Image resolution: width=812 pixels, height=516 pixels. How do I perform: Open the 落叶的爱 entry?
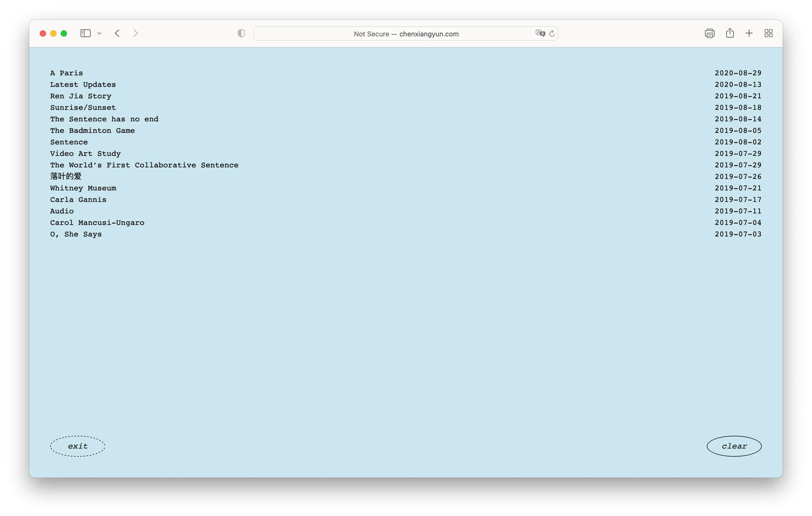66,177
